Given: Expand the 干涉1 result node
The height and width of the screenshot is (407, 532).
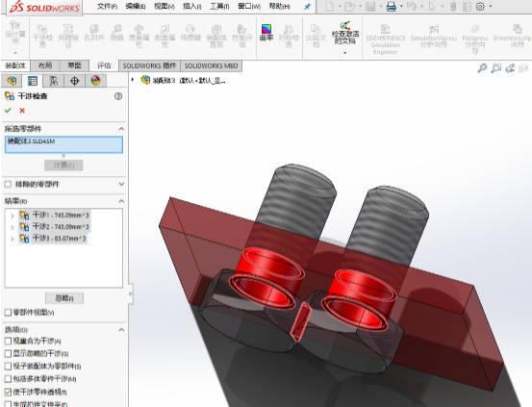Looking at the screenshot, I should tap(13, 216).
